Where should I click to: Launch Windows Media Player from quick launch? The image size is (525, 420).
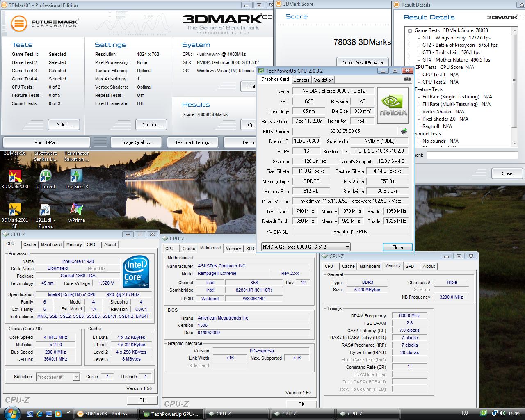58,413
